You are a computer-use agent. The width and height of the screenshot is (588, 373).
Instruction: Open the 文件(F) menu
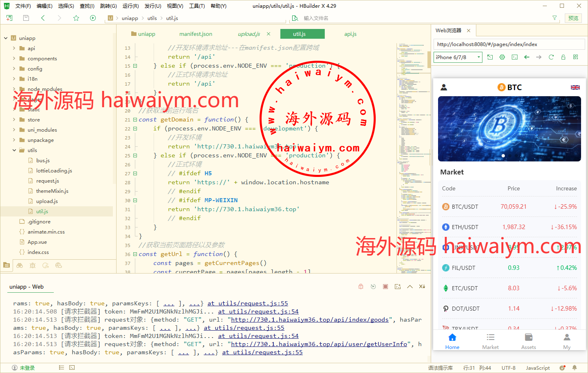tap(23, 6)
